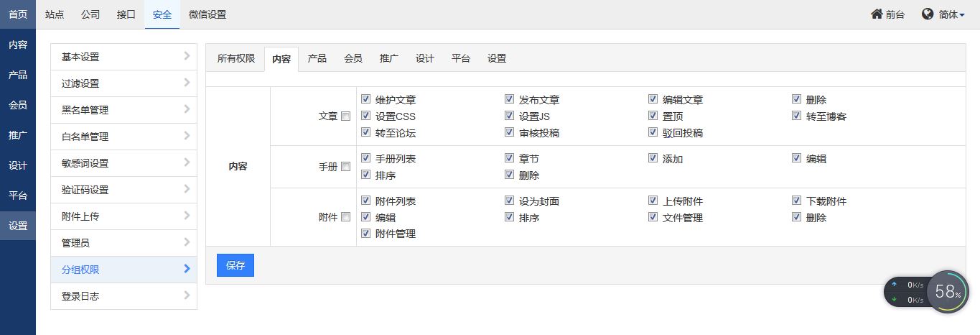The height and width of the screenshot is (335, 980).
Task: Open the 微信设置 top menu
Action: coord(207,14)
